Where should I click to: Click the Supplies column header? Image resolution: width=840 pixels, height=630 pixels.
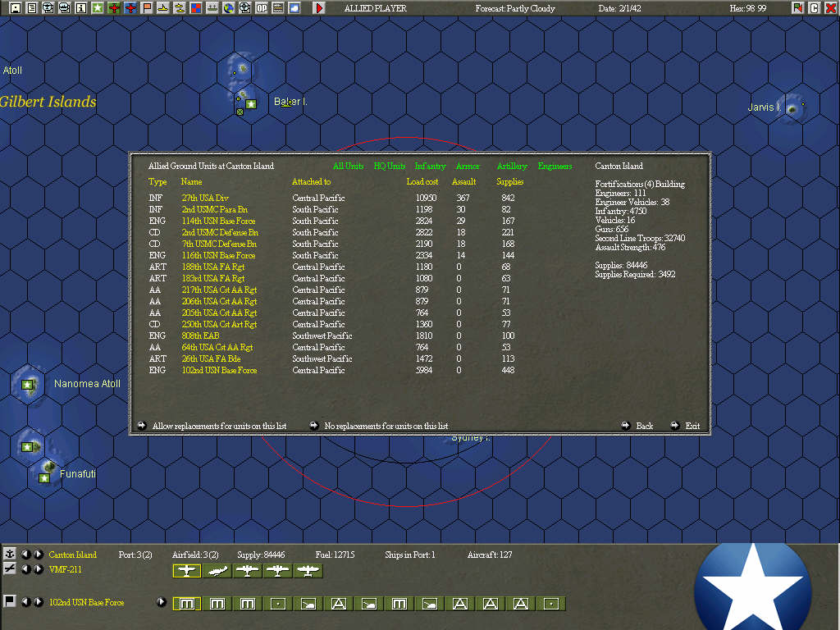[x=510, y=182]
